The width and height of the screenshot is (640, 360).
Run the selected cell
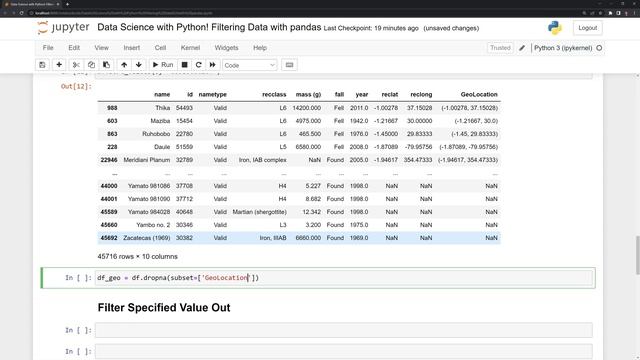tap(163, 65)
